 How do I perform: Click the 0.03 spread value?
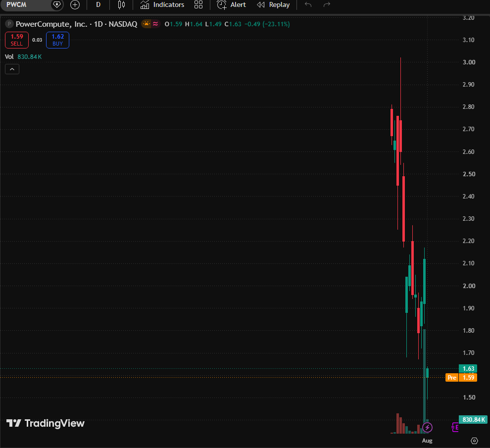click(x=37, y=40)
